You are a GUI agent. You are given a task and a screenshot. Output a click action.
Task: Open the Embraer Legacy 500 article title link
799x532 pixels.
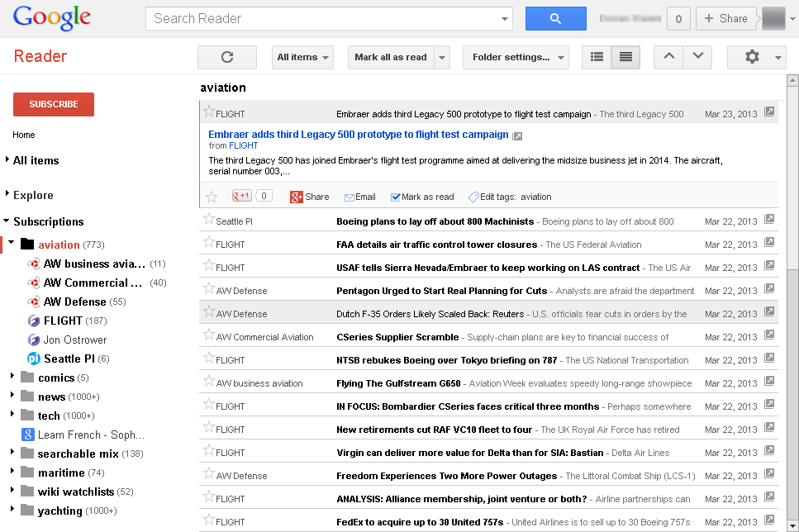[358, 135]
